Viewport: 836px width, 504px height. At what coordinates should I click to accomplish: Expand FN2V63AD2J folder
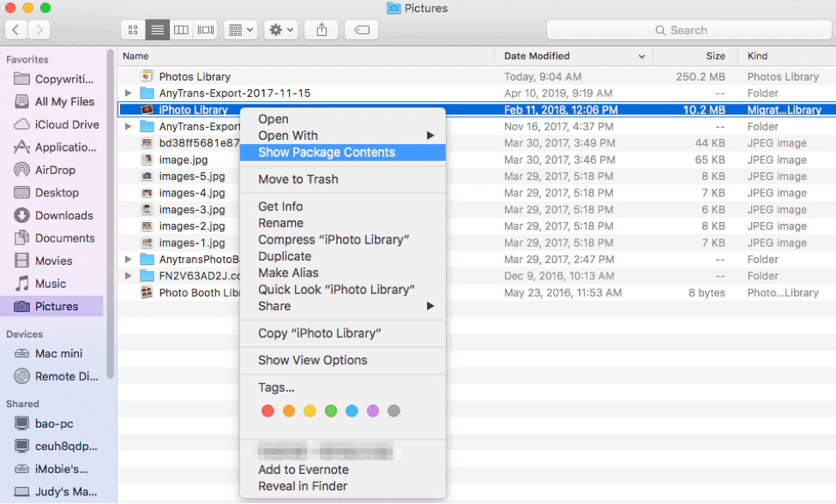pyautogui.click(x=128, y=276)
